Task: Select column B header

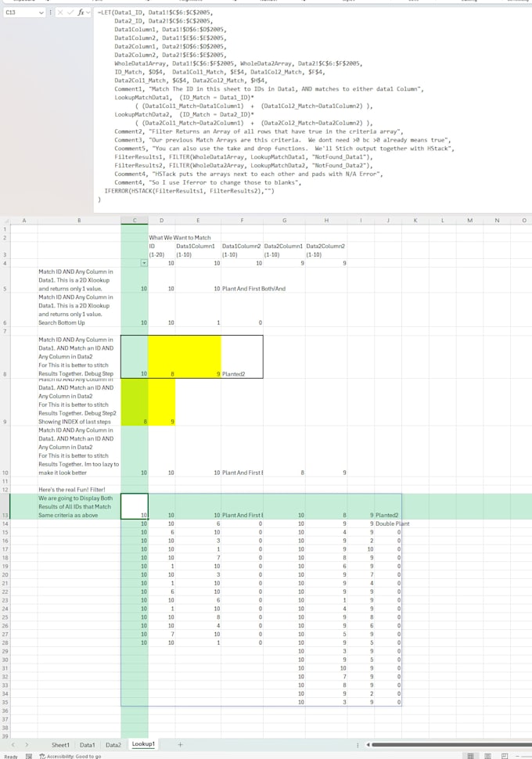Action: coord(79,220)
